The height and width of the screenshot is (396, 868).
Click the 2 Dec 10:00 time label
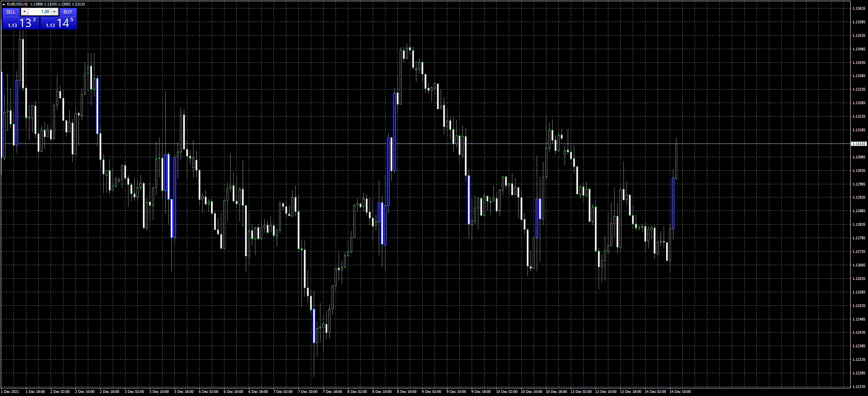coord(85,392)
